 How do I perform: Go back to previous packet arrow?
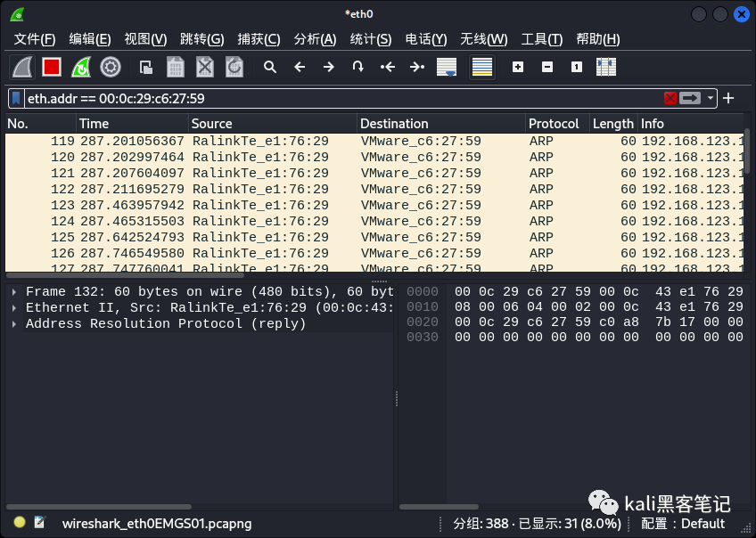pyautogui.click(x=300, y=67)
